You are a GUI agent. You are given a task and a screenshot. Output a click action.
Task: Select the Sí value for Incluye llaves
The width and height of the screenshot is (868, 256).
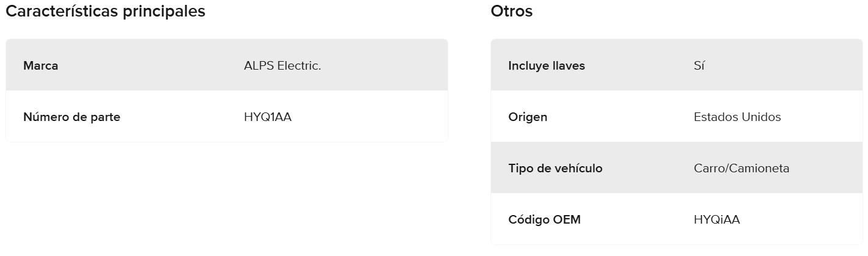tap(699, 65)
